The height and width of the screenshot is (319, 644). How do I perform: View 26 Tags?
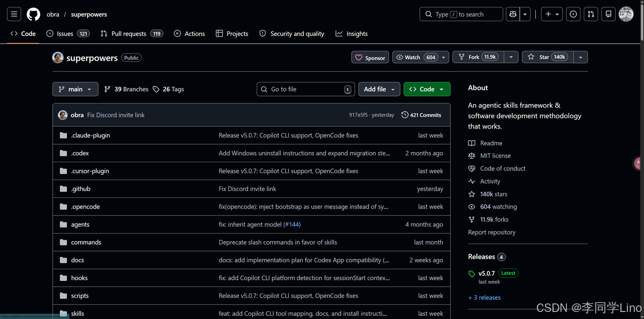tap(169, 89)
